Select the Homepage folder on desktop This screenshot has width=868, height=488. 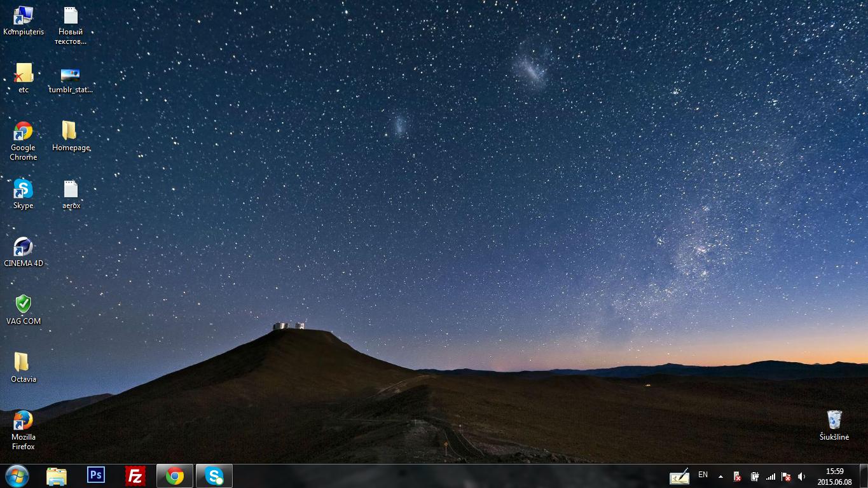tap(71, 136)
